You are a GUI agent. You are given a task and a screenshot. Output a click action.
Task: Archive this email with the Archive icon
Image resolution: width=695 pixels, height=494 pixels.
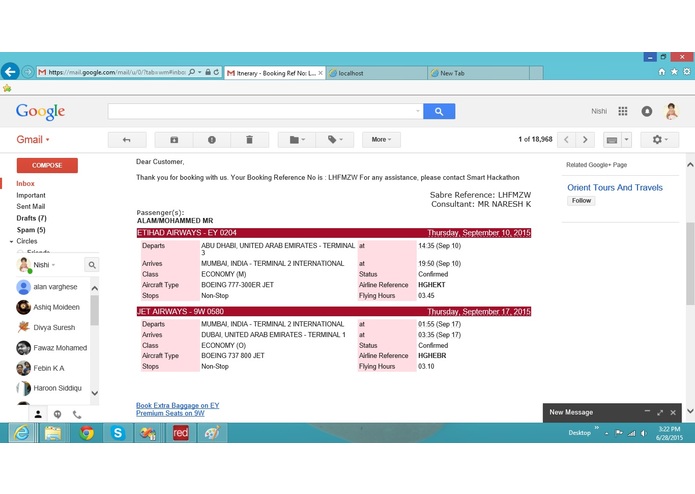pos(174,140)
